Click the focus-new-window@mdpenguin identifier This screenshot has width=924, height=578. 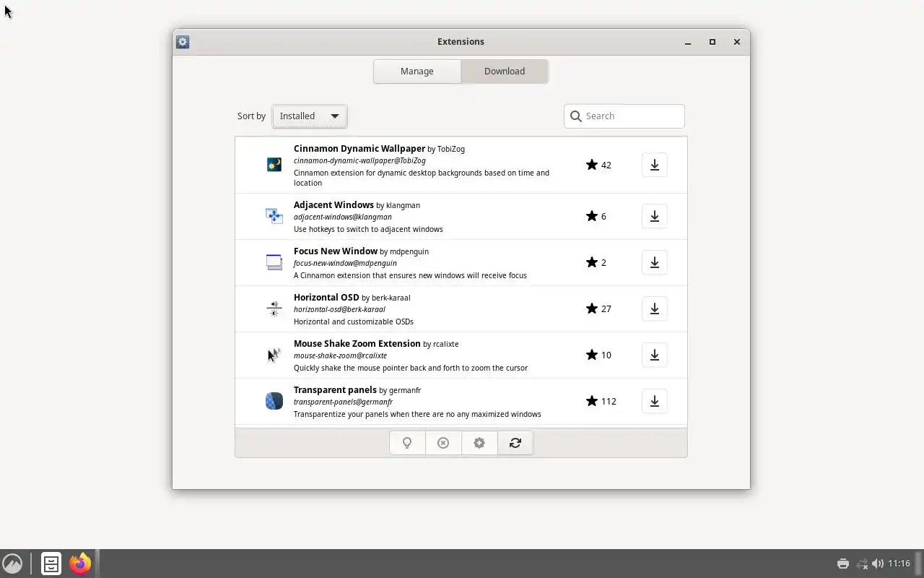click(345, 263)
